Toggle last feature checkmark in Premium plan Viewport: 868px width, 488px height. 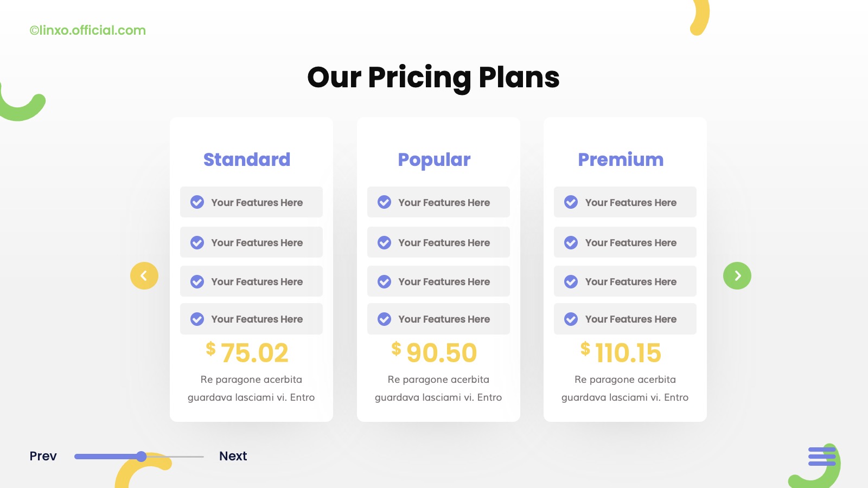click(x=571, y=319)
